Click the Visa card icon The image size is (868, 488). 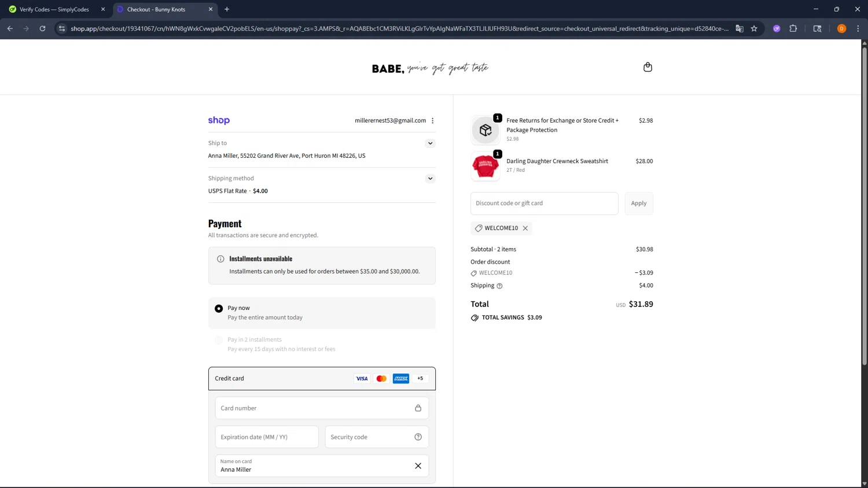(362, 379)
